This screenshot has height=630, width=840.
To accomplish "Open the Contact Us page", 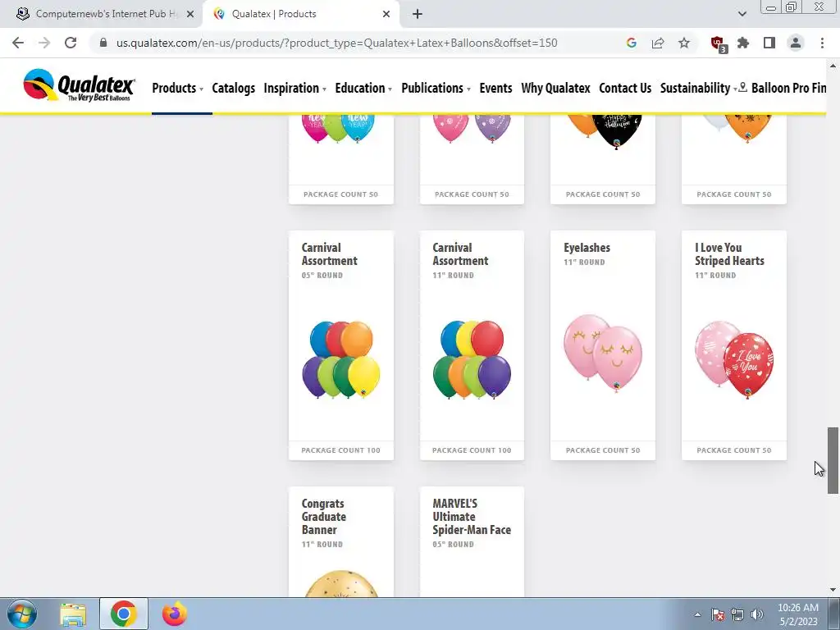I will 625,88.
